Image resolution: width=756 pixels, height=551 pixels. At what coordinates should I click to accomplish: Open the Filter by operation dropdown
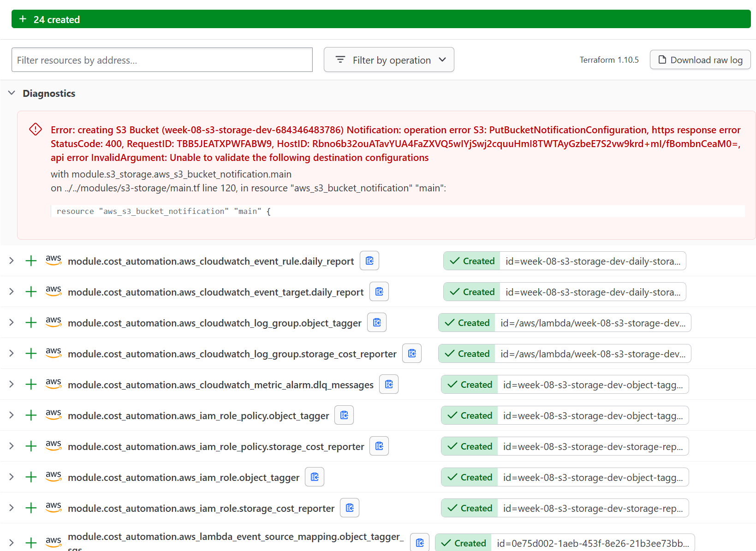click(389, 59)
